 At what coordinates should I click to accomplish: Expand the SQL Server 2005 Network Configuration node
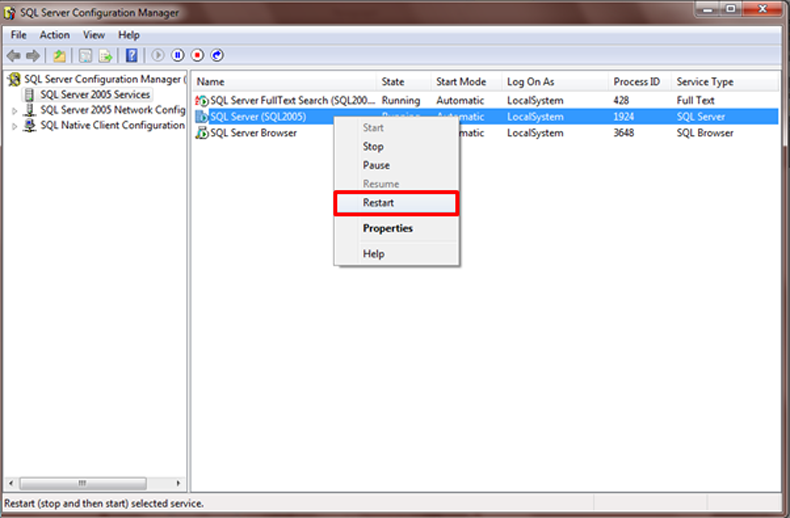[14, 110]
